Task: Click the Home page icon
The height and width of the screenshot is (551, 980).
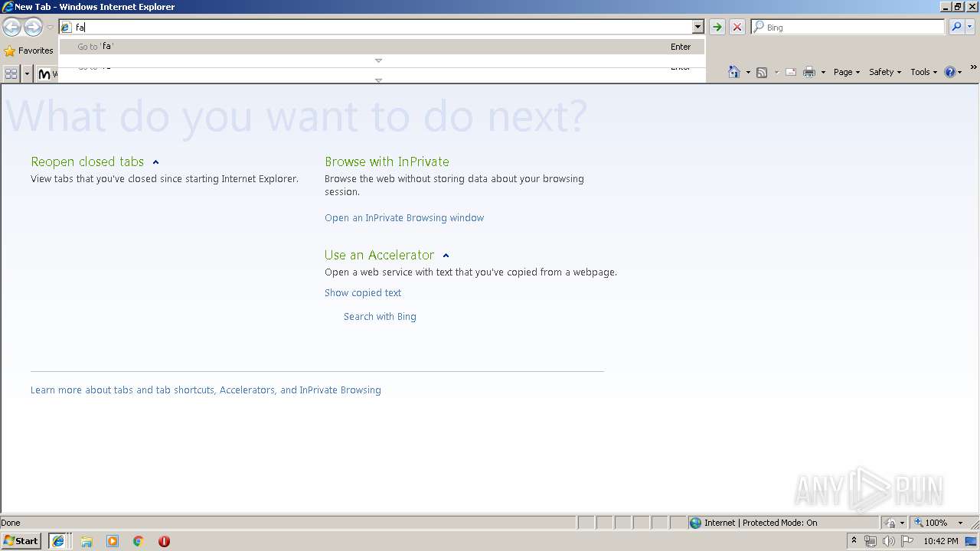Action: coord(734,72)
